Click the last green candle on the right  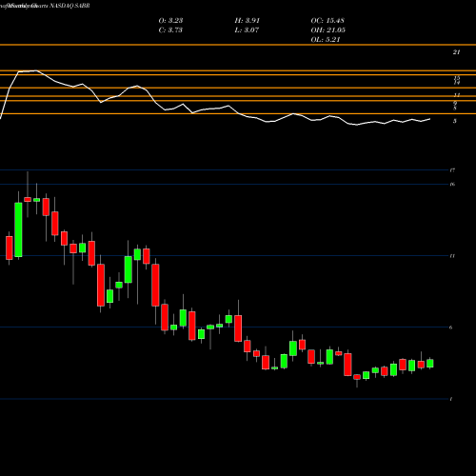coord(430,364)
